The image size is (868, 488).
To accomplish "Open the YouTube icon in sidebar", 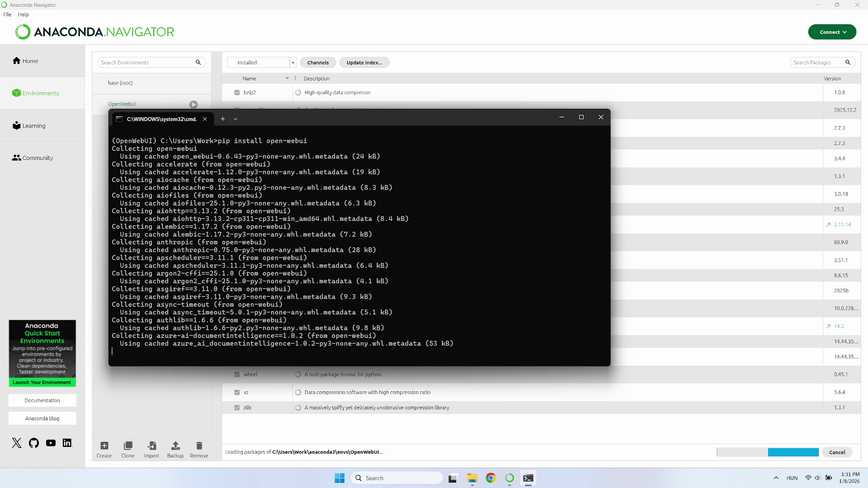I will point(51,443).
